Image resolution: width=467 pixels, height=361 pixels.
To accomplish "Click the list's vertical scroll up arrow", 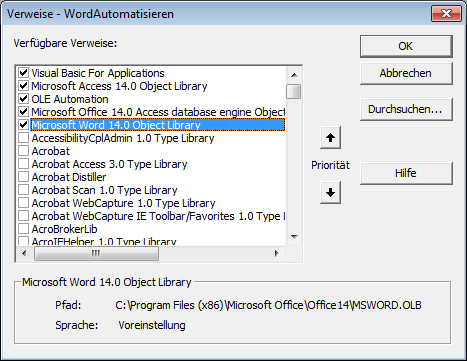I will pos(294,75).
